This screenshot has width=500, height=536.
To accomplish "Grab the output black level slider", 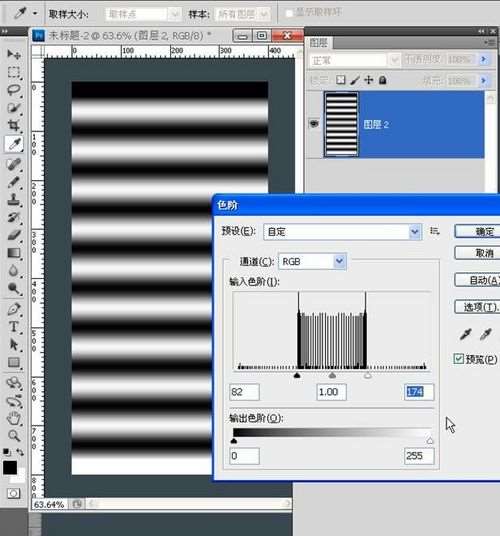I will [x=234, y=441].
